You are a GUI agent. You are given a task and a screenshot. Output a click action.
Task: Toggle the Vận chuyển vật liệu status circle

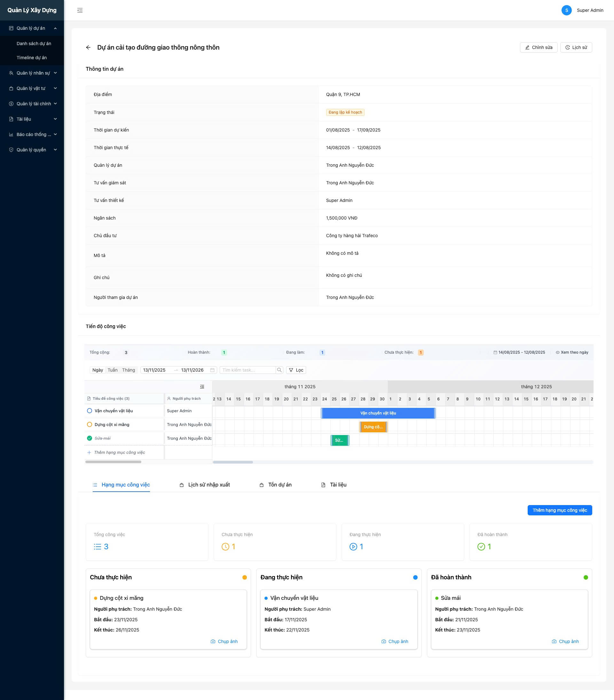(x=89, y=411)
